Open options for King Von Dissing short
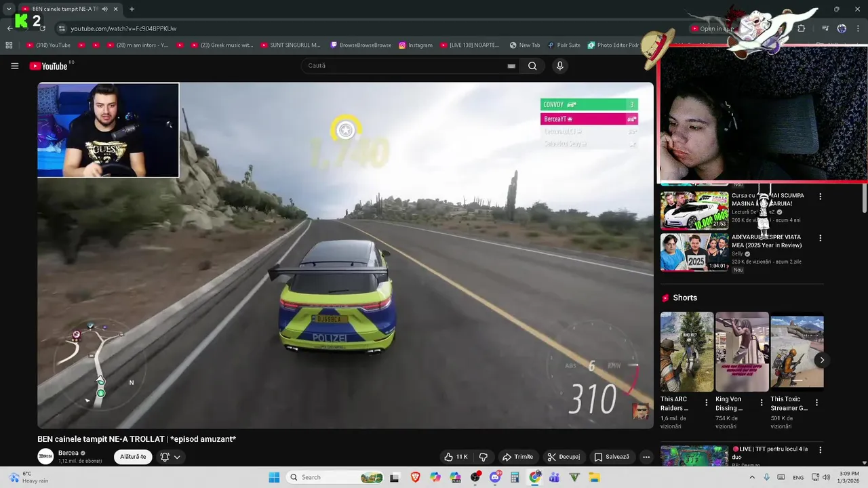868x488 pixels. coord(762,403)
